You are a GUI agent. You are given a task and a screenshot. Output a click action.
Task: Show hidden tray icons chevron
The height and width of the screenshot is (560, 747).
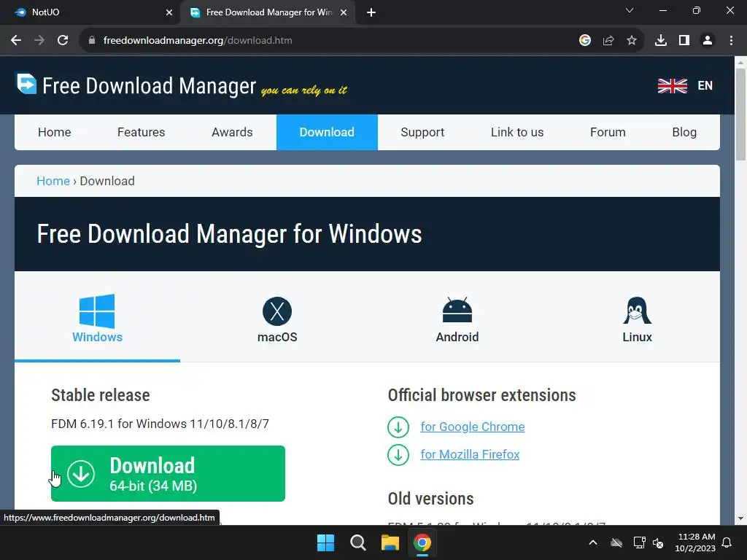tap(593, 542)
